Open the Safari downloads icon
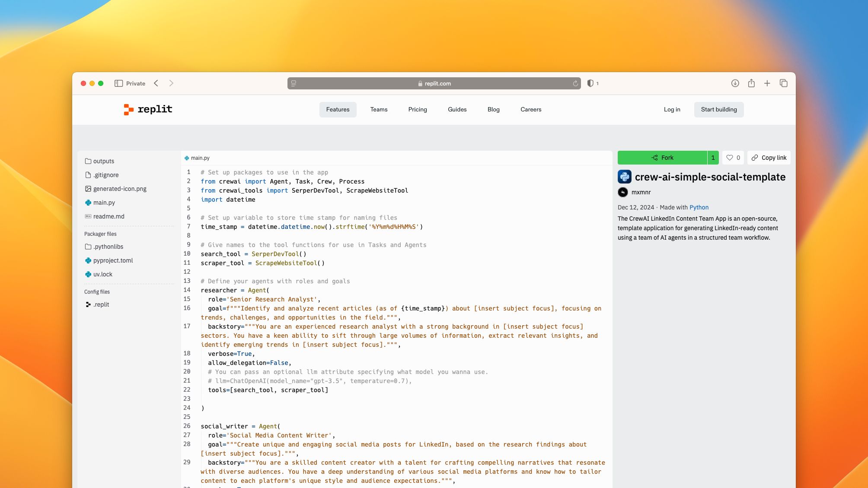This screenshot has width=868, height=488. (735, 83)
